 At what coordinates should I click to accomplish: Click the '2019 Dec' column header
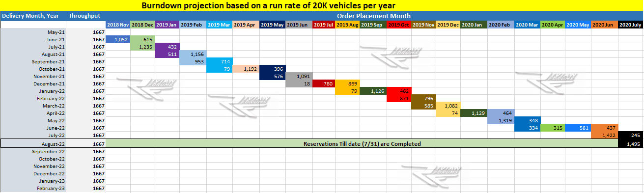pos(448,24)
